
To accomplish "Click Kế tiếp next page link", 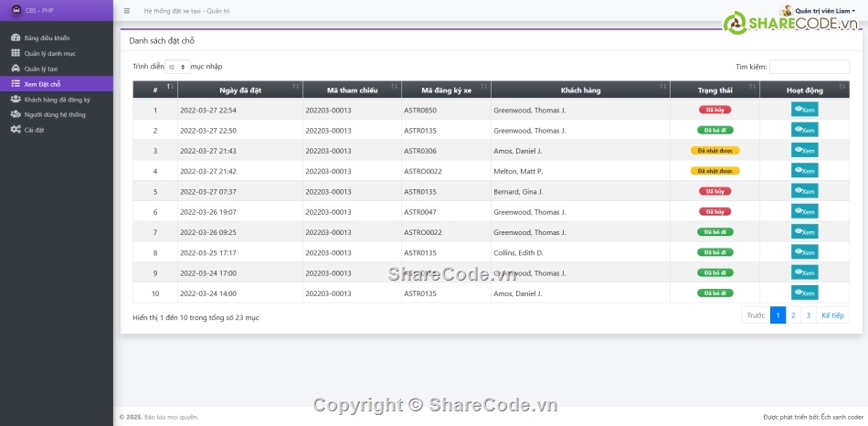I will [832, 315].
